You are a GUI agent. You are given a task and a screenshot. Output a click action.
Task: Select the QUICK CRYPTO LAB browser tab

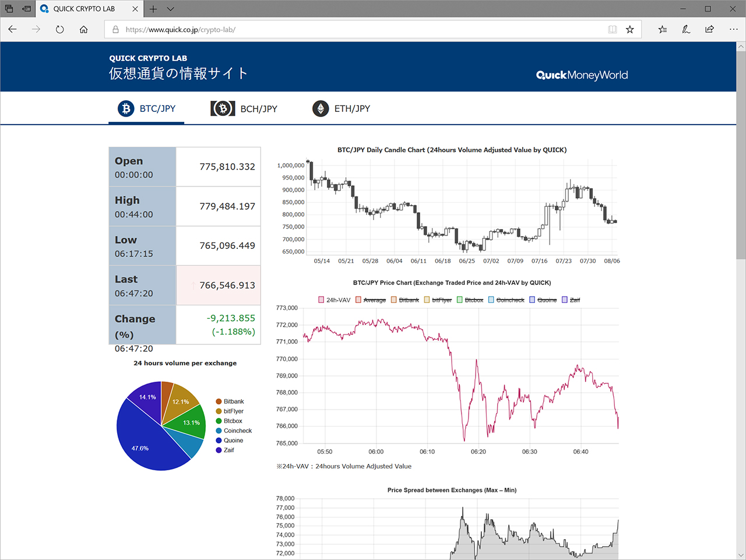[x=87, y=9]
